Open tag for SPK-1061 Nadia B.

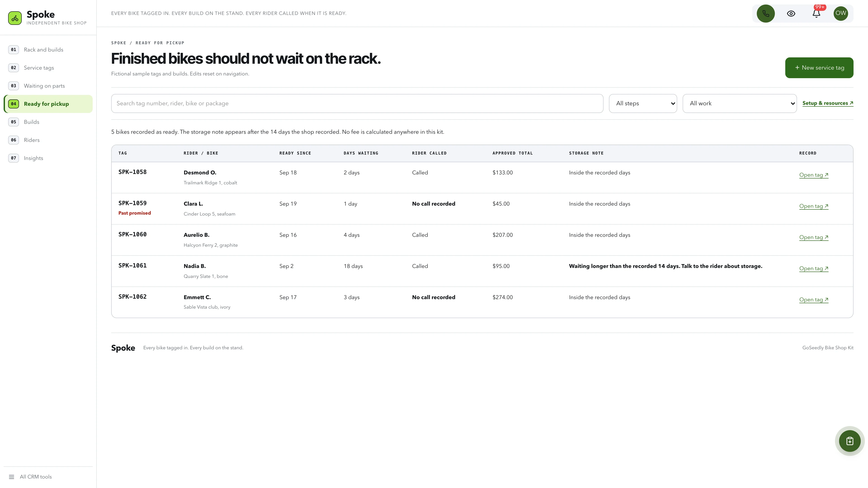[x=814, y=268]
